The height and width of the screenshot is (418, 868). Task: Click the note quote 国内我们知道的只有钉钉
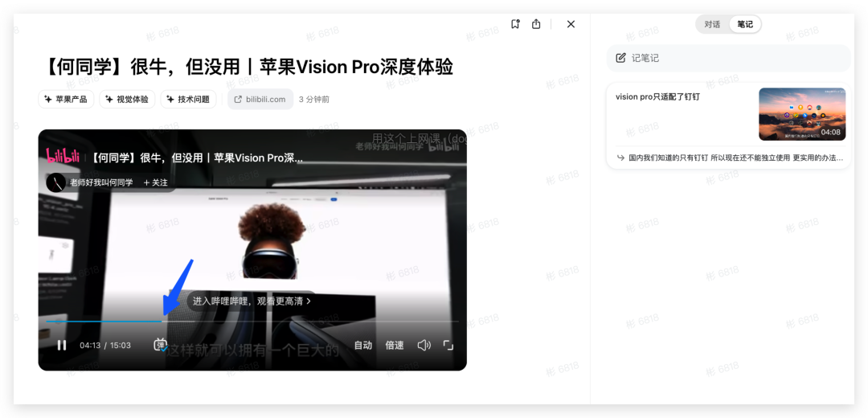click(730, 158)
